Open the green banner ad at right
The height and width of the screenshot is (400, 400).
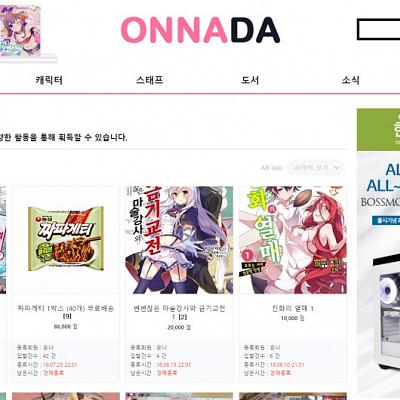pyautogui.click(x=378, y=129)
